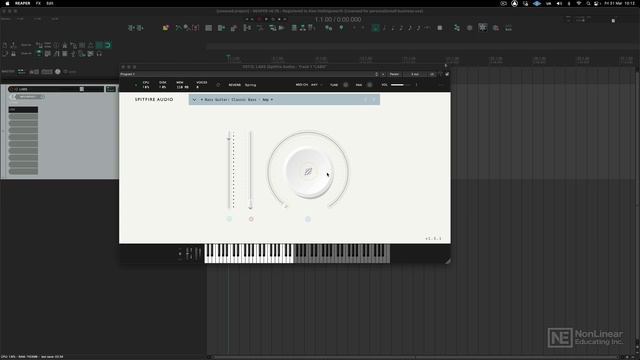
Task: Toggle the green highlighted loop icon in left toolbar
Action: (x=107, y=45)
